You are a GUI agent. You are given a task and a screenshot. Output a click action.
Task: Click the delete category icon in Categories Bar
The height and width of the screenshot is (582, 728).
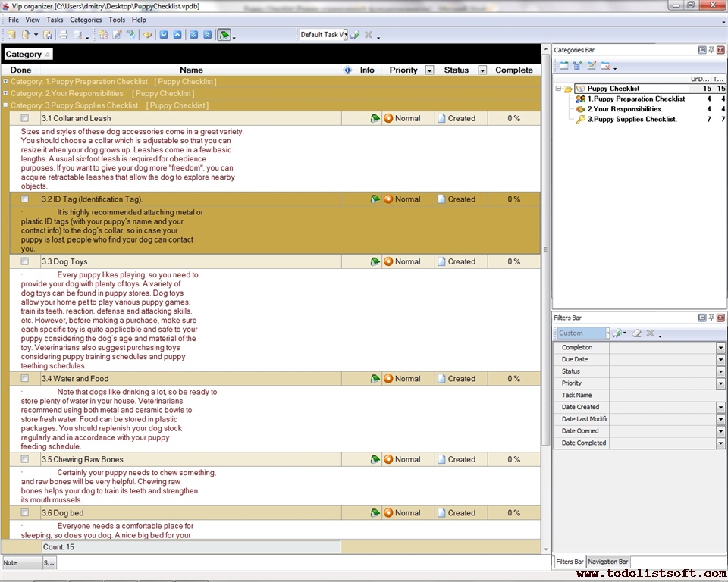[x=605, y=66]
